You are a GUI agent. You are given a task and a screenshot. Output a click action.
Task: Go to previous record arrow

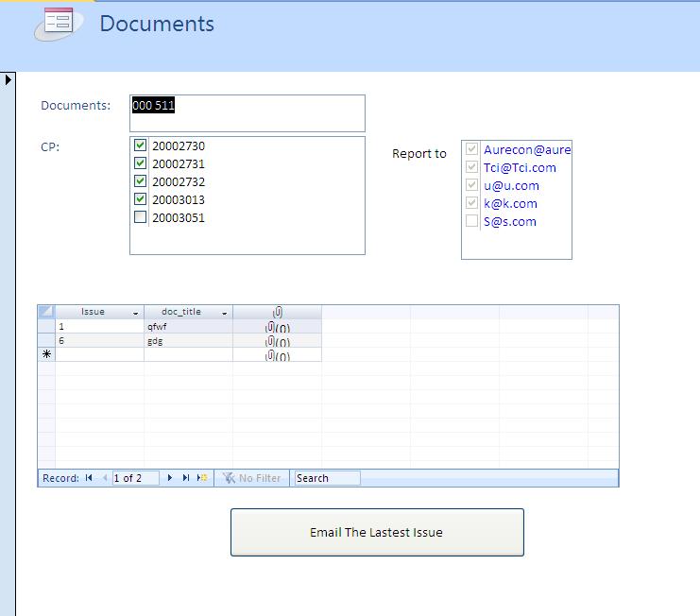(x=104, y=478)
